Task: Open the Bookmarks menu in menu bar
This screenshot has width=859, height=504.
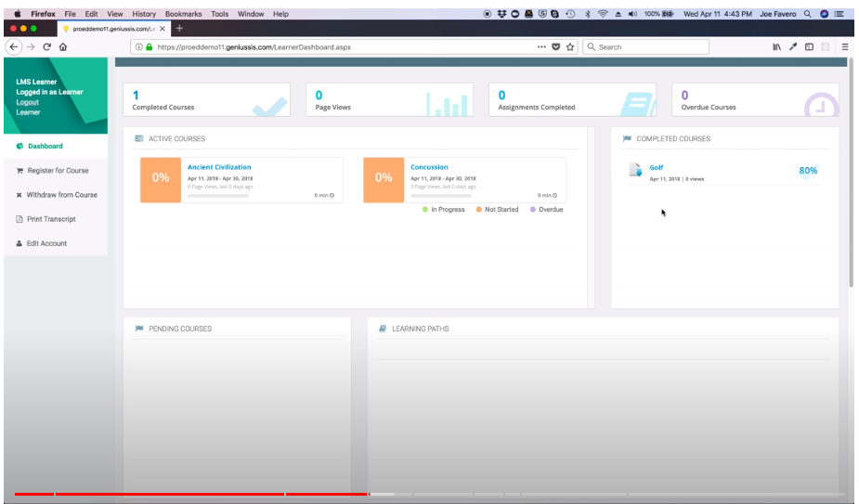Action: click(x=183, y=14)
